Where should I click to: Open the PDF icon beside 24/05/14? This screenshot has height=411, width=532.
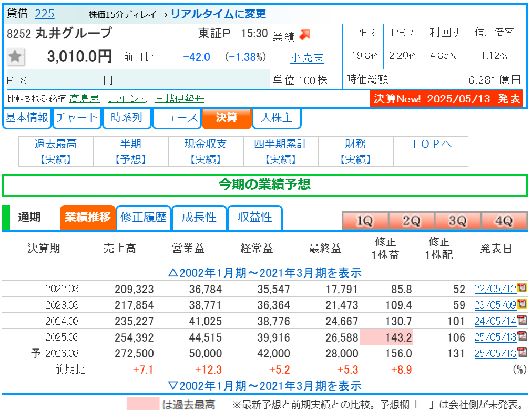pyautogui.click(x=522, y=320)
